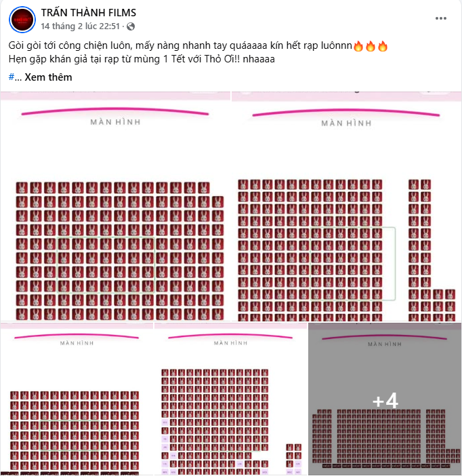This screenshot has width=462, height=476.
Task: Click MÀN HÌNH label in second photo
Action: 346,123
